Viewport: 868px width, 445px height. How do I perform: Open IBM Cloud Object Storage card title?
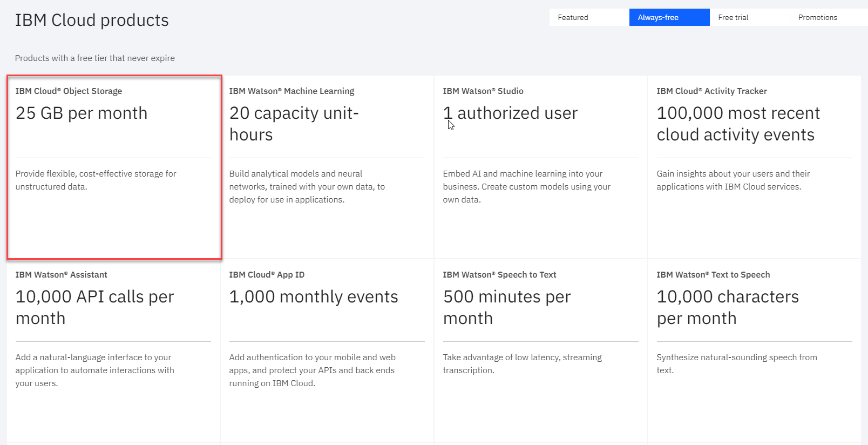click(69, 91)
